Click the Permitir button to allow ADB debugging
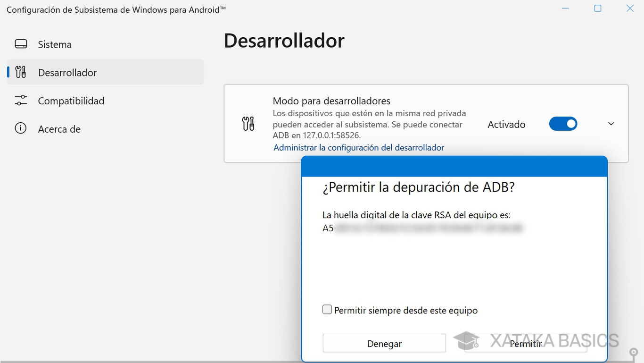This screenshot has height=363, width=644. coord(525,343)
